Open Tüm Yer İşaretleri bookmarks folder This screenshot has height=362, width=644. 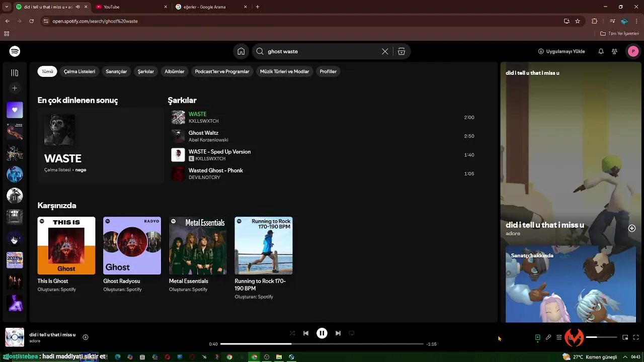(x=619, y=34)
